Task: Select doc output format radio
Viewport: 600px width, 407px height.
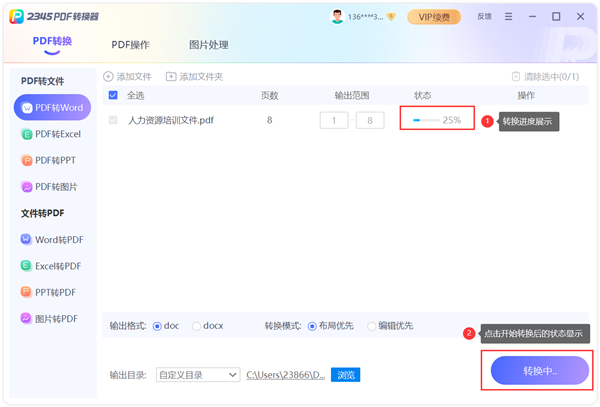Action: (157, 326)
